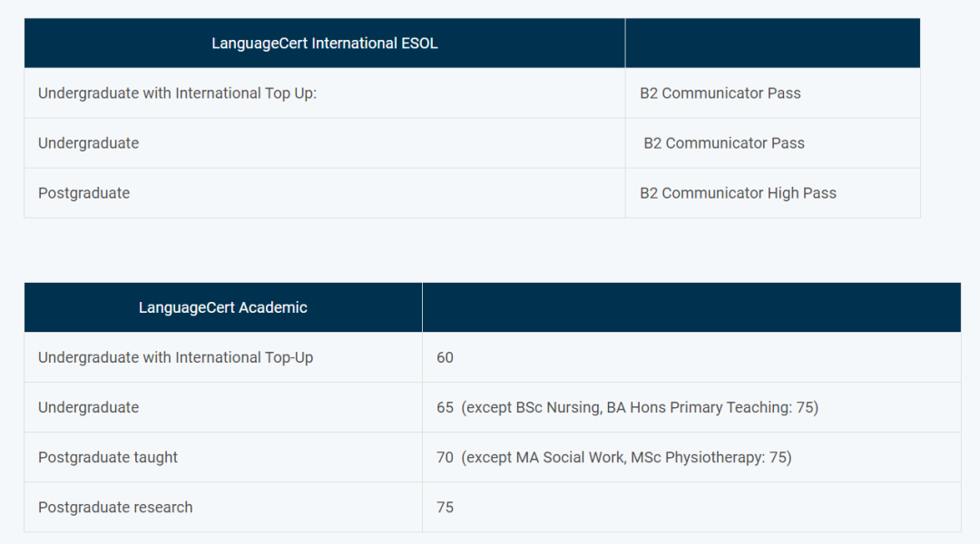Select Undergraduate with International Top-Up in Academic

(x=176, y=357)
